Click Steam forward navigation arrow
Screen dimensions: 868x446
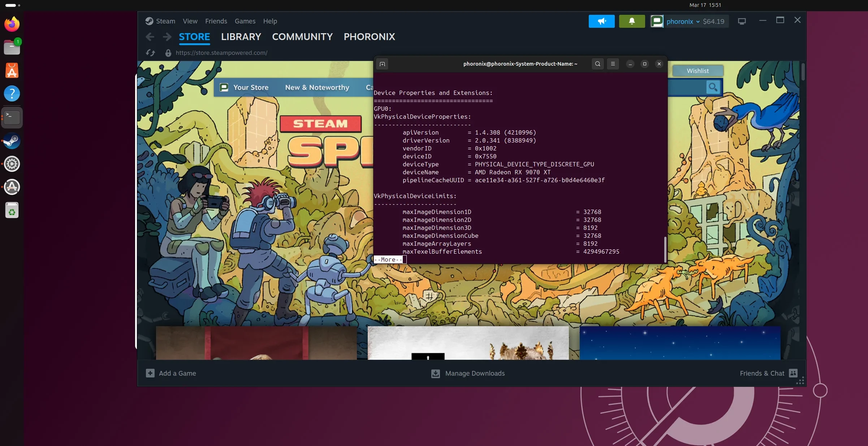(x=167, y=37)
